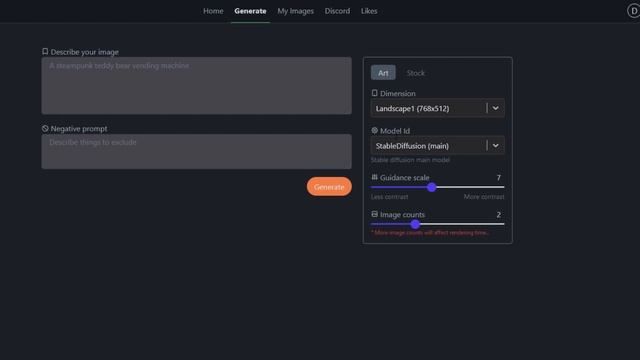This screenshot has height=360, width=640.
Task: Expand the Dimension dropdown chevron arrow
Action: 496,108
